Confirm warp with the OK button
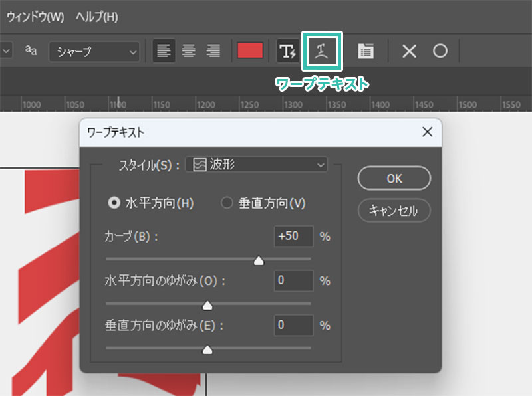Image resolution: width=532 pixels, height=396 pixels. (394, 178)
